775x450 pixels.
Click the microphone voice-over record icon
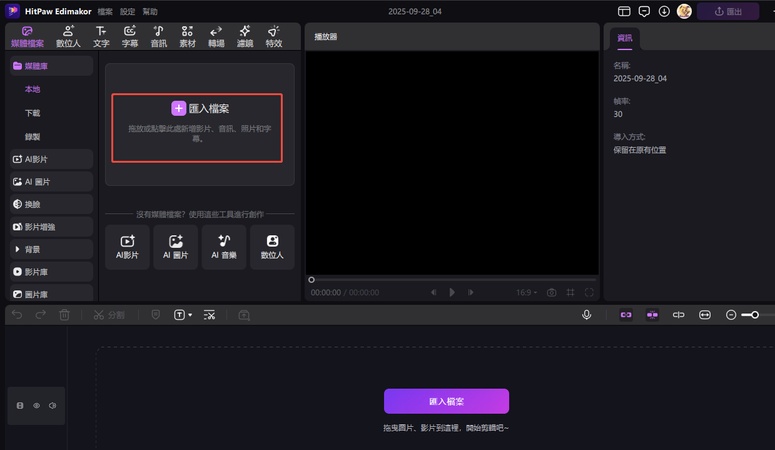[x=587, y=314]
